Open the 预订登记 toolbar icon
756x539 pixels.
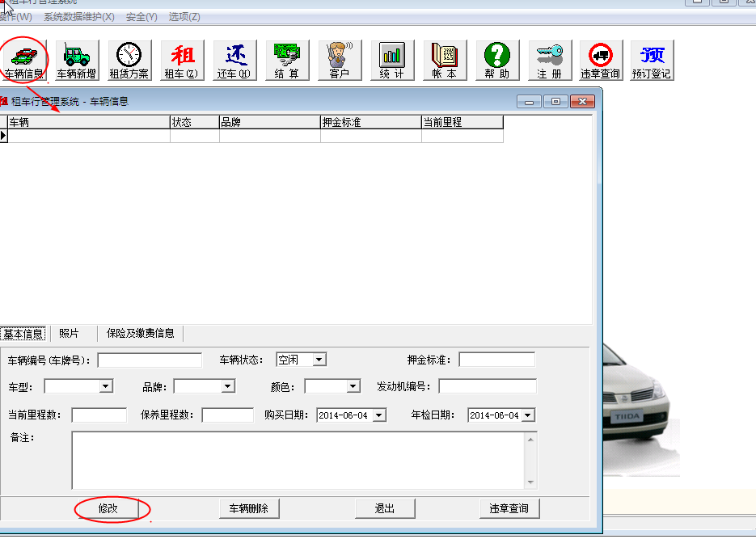coord(652,61)
